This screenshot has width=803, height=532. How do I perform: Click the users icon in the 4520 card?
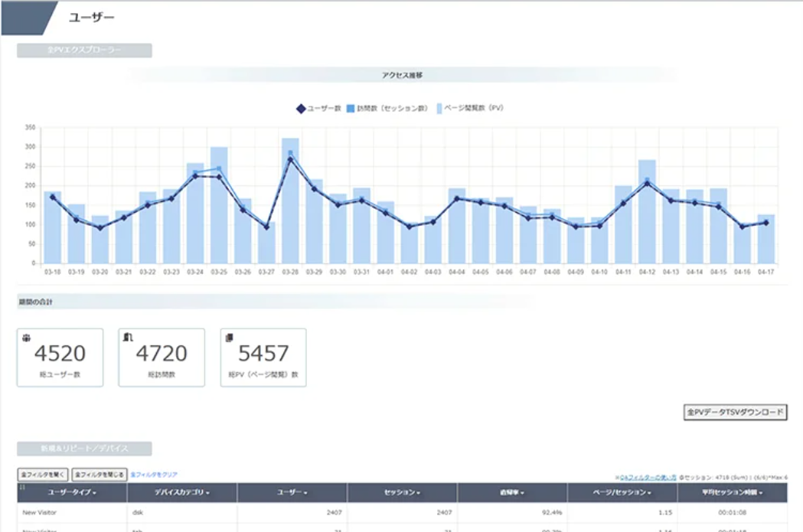[x=28, y=337]
